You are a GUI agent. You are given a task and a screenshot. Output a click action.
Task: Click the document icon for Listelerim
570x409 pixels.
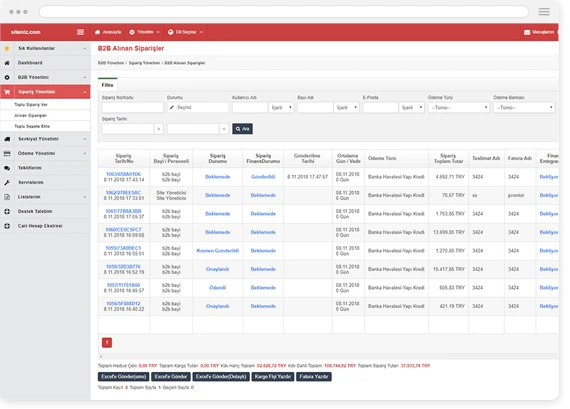[7, 197]
